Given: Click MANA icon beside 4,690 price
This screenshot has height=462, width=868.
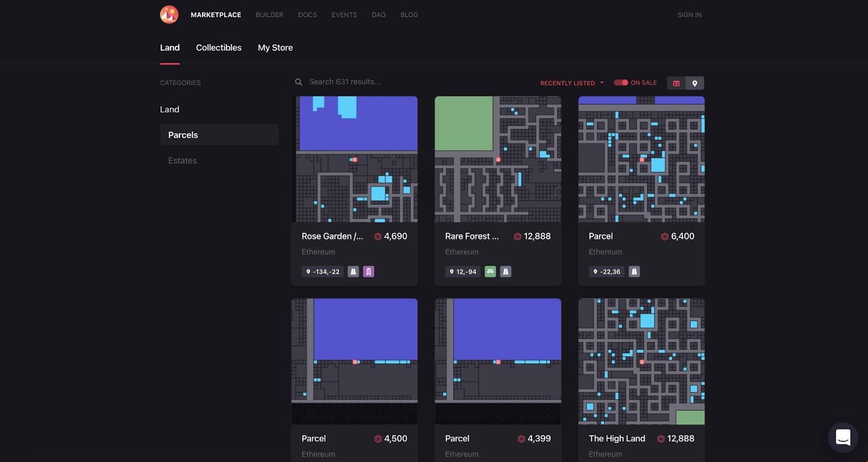Looking at the screenshot, I should 378,236.
